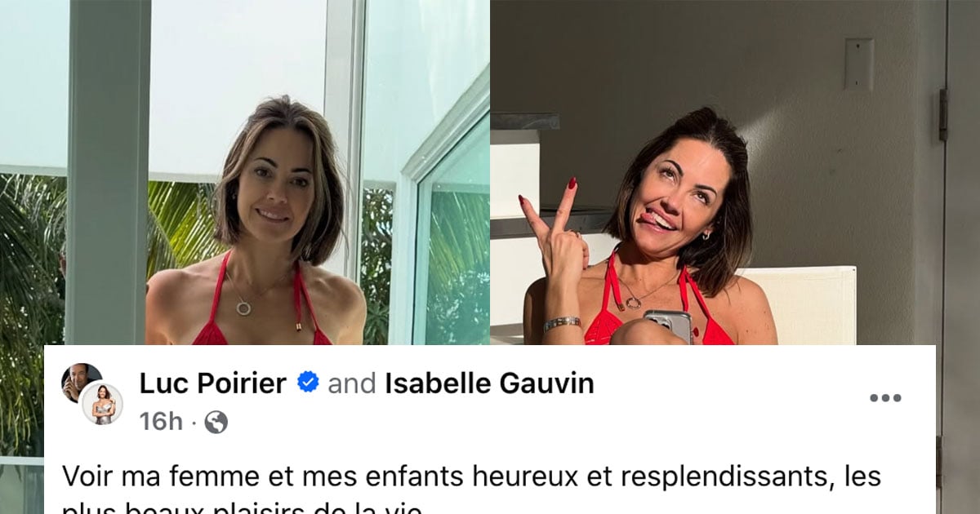The height and width of the screenshot is (514, 980).
Task: Click the circle pendant necklace in left photo
Action: tap(243, 308)
